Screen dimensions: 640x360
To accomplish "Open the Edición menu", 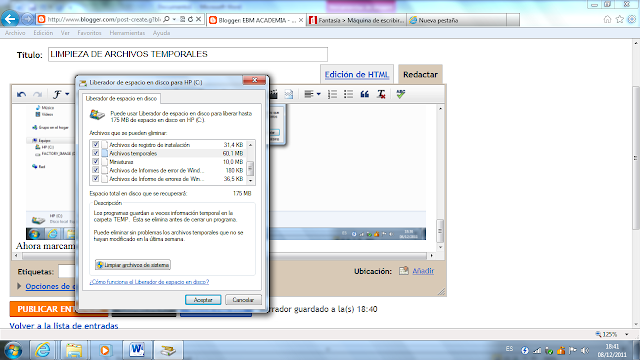I will pyautogui.click(x=43, y=33).
